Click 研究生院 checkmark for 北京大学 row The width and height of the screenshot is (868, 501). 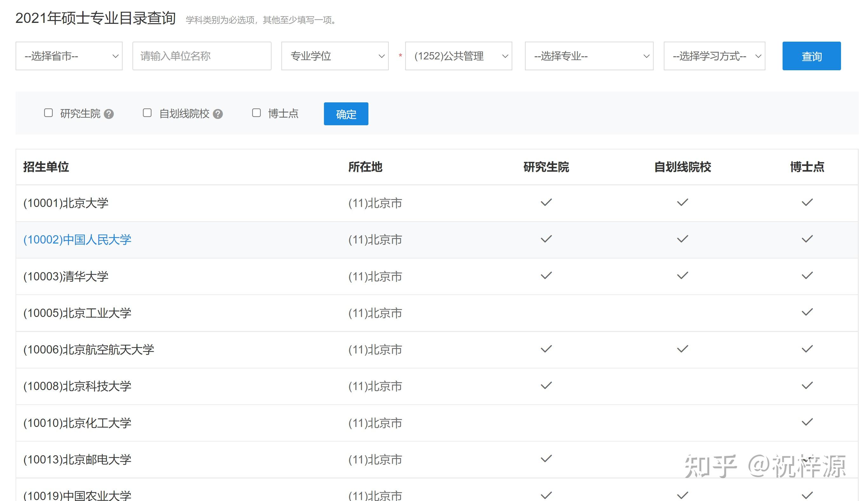(x=546, y=203)
